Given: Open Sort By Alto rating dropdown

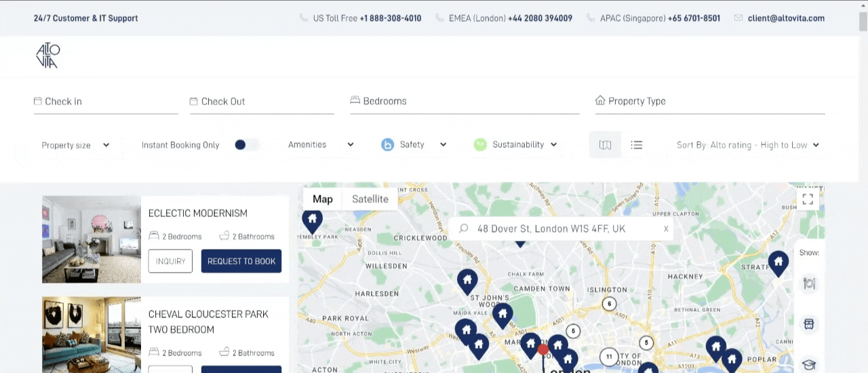Looking at the screenshot, I should (748, 144).
